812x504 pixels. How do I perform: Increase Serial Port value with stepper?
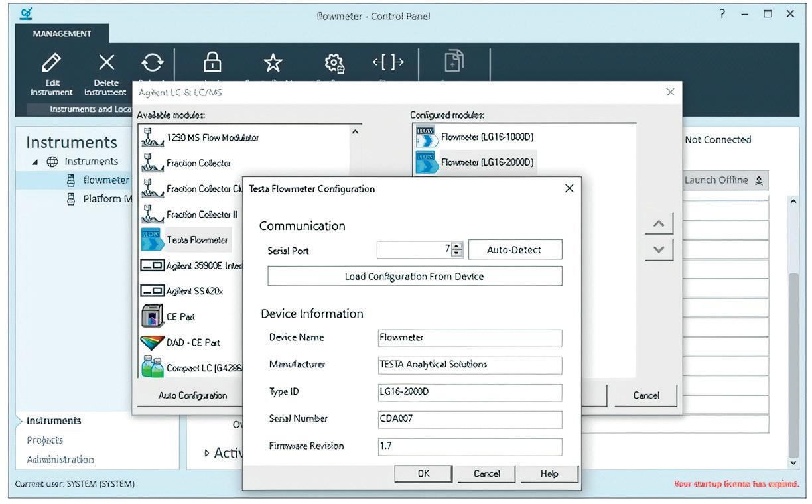(457, 246)
